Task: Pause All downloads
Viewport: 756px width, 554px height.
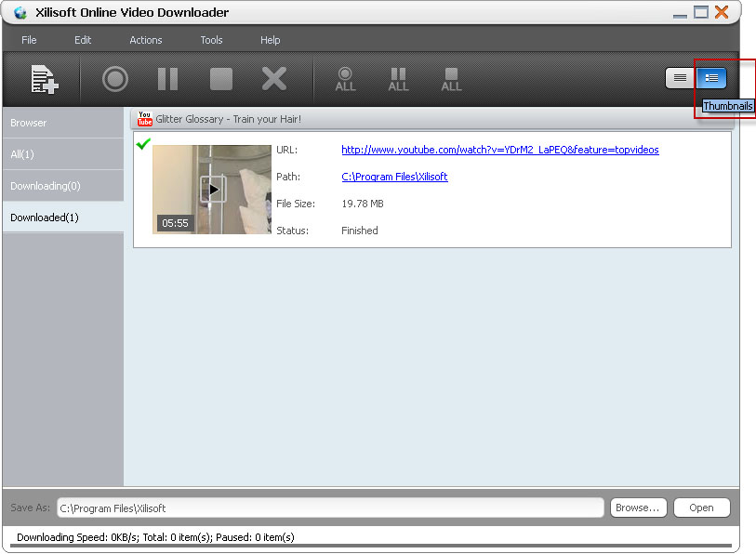Action: click(398, 79)
